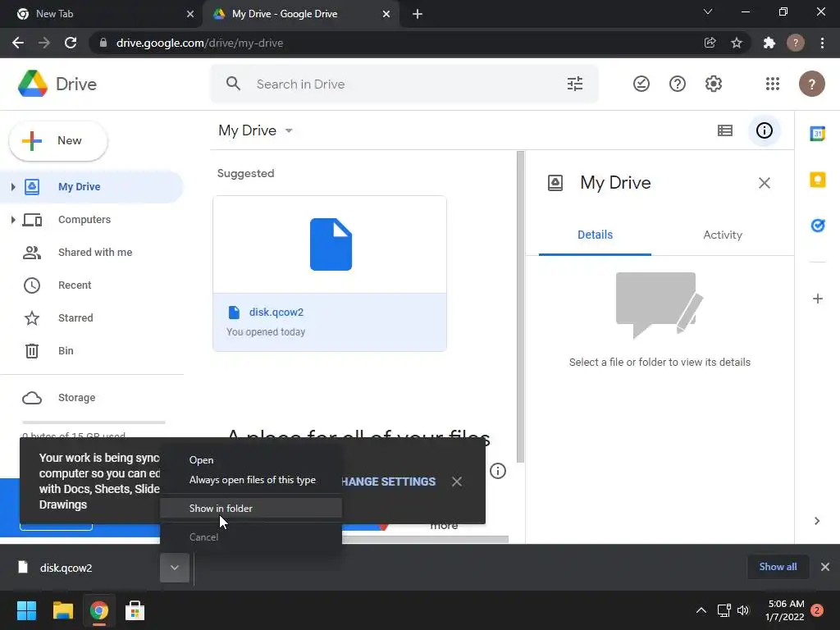Click the Google Drive logo
The height and width of the screenshot is (630, 840).
tap(33, 84)
